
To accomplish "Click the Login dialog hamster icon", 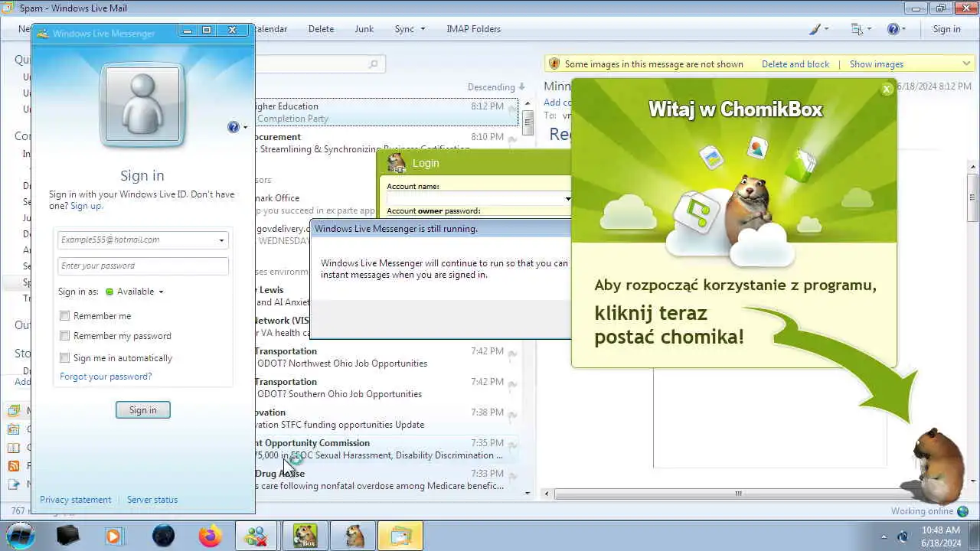I will pos(396,162).
